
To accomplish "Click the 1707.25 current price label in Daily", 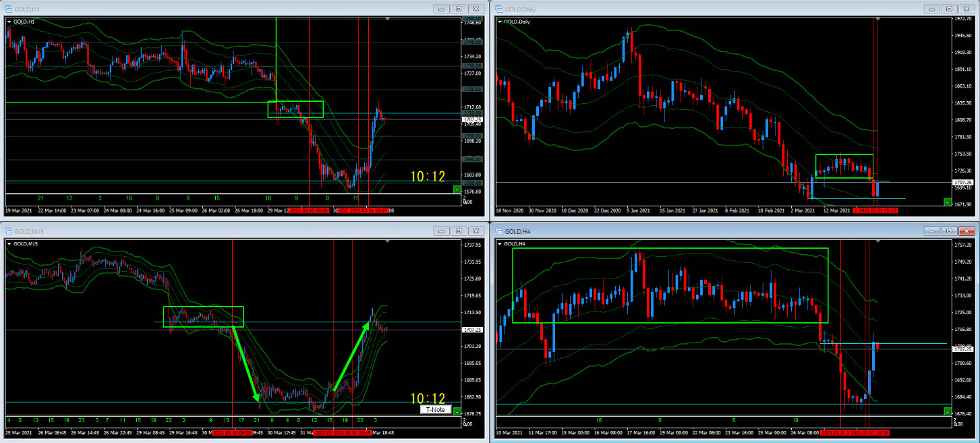I will pos(962,182).
